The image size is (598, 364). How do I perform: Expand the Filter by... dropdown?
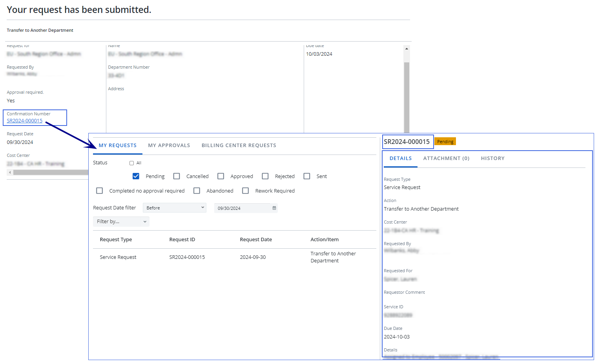coord(121,222)
